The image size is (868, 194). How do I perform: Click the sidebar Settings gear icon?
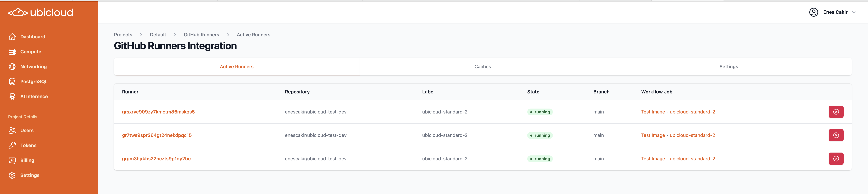pos(12,175)
